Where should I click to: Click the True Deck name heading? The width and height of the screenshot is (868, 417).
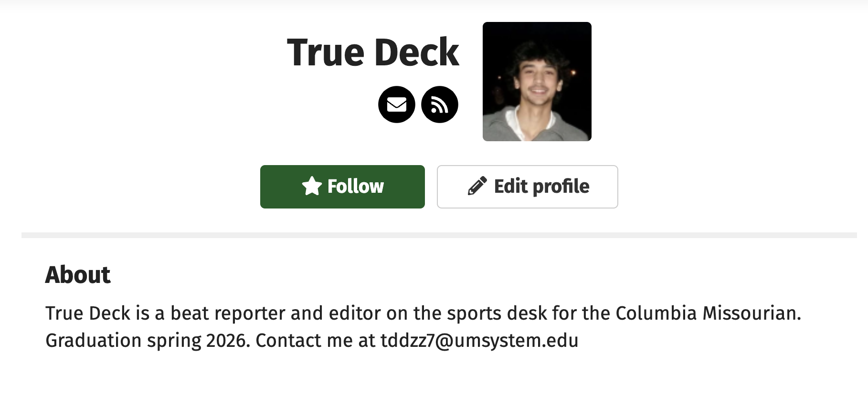372,52
